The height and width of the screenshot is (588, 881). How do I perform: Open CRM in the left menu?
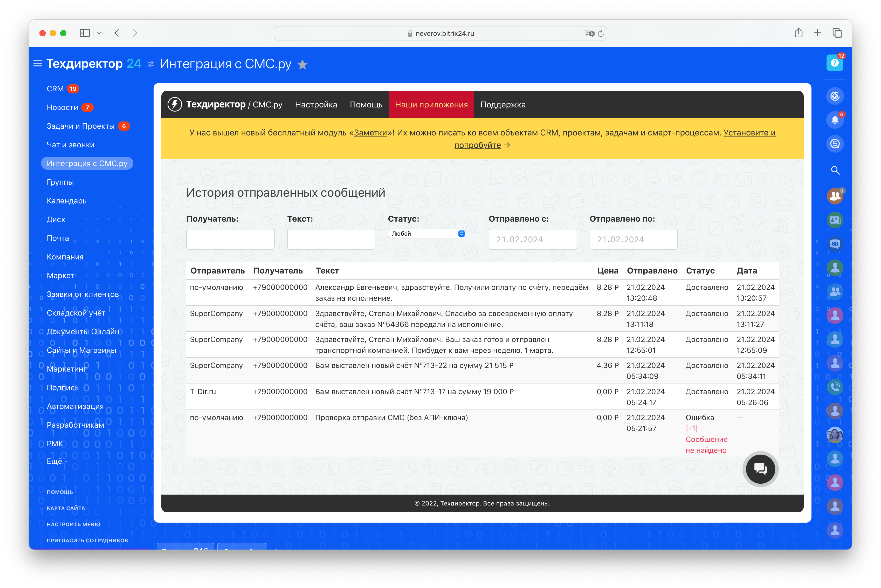[55, 89]
